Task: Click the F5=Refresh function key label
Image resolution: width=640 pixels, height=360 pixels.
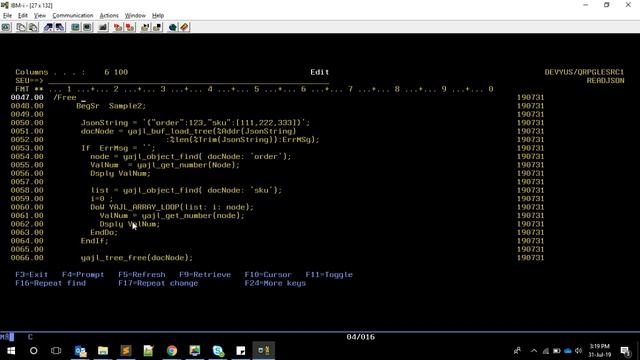Action: tap(142, 275)
